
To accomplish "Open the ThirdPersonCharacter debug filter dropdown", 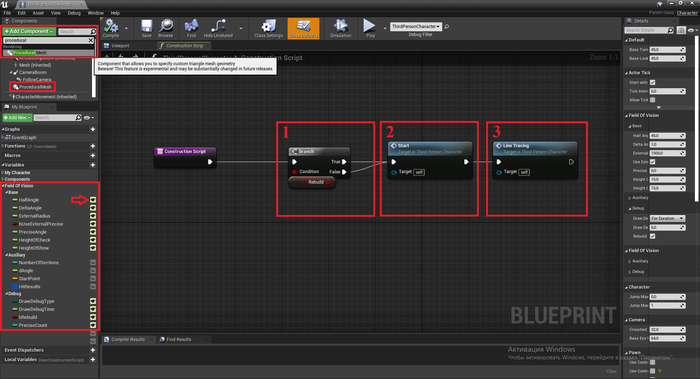I will pyautogui.click(x=416, y=26).
